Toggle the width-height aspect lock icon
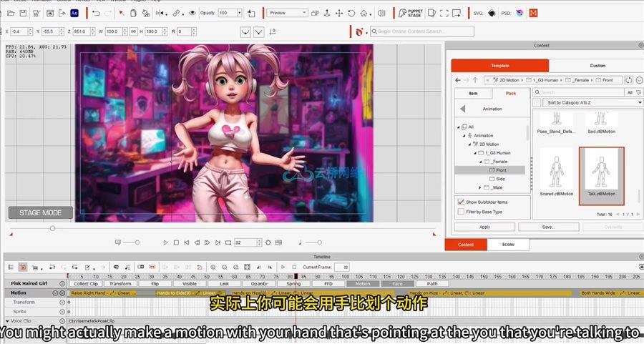The image size is (644, 344). pyautogui.click(x=134, y=31)
